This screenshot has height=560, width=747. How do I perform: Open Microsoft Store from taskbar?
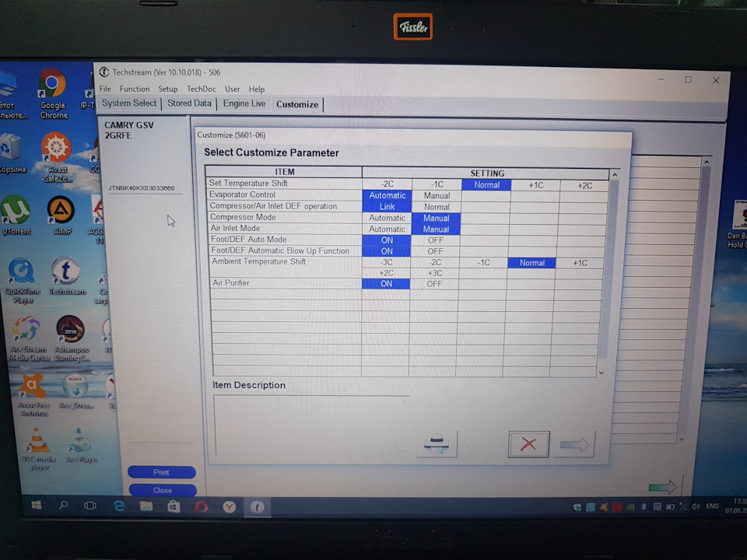click(x=174, y=506)
